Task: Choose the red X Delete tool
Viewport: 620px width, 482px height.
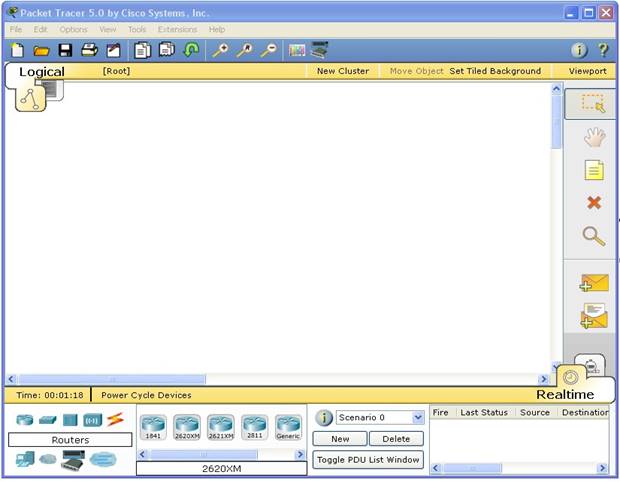Action: 594,203
